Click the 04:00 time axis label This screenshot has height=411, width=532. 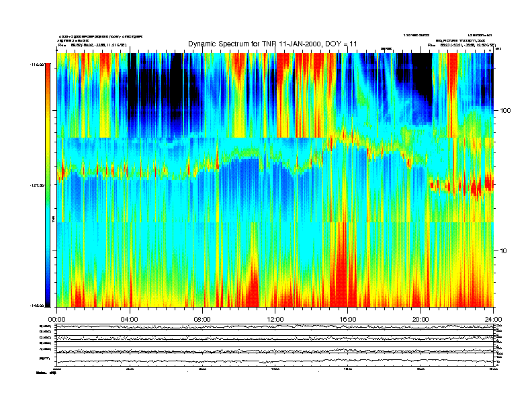pos(130,319)
